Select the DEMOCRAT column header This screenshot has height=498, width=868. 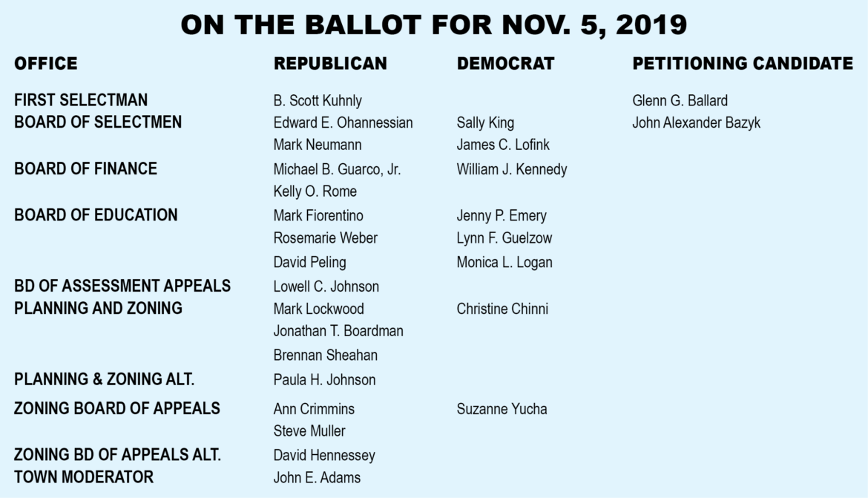click(505, 64)
